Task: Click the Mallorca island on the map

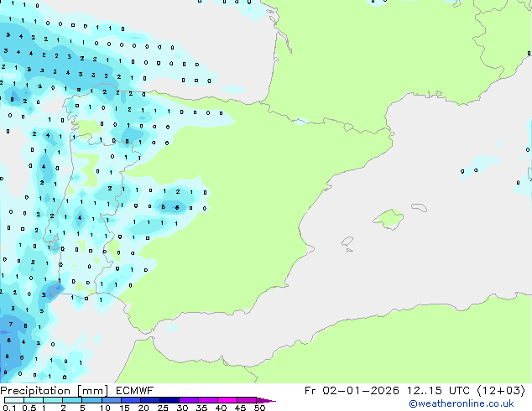Action: coord(389,219)
